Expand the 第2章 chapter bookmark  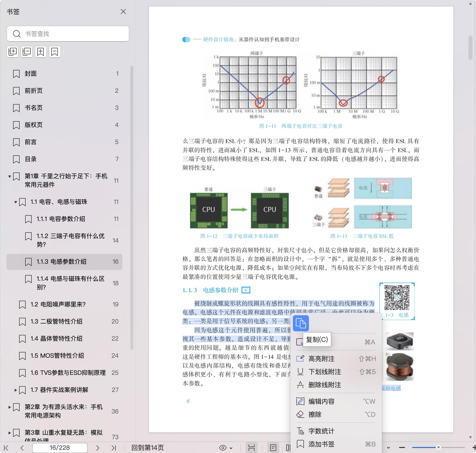click(10, 407)
